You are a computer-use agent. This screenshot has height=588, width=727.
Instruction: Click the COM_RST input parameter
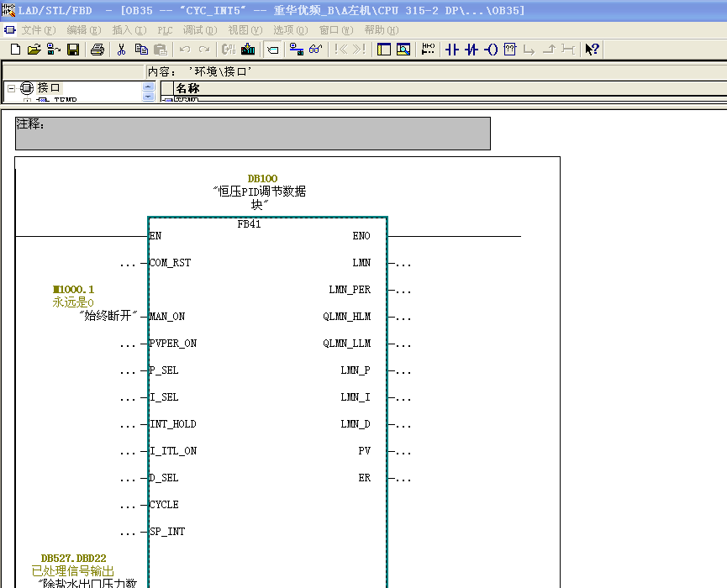coord(170,263)
